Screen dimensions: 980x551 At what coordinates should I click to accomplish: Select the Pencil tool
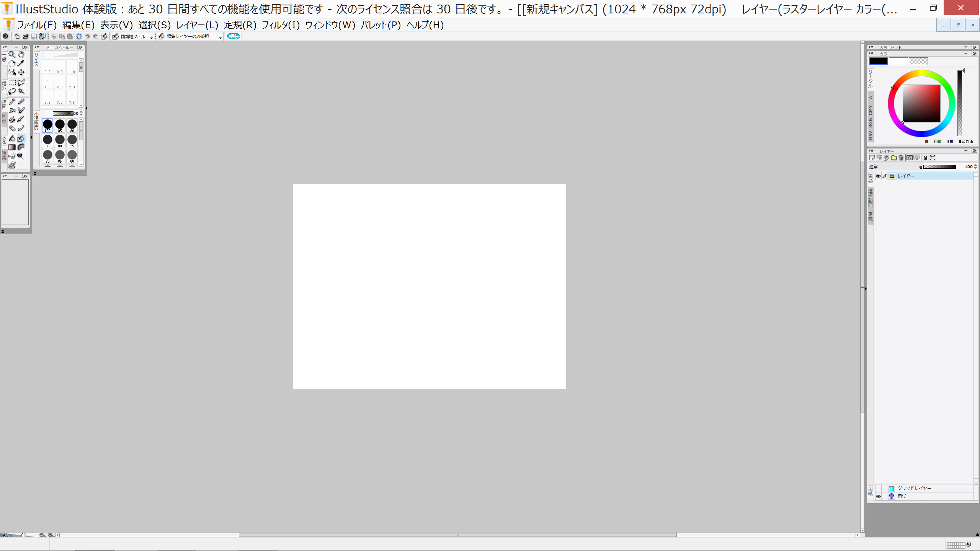[x=21, y=102]
